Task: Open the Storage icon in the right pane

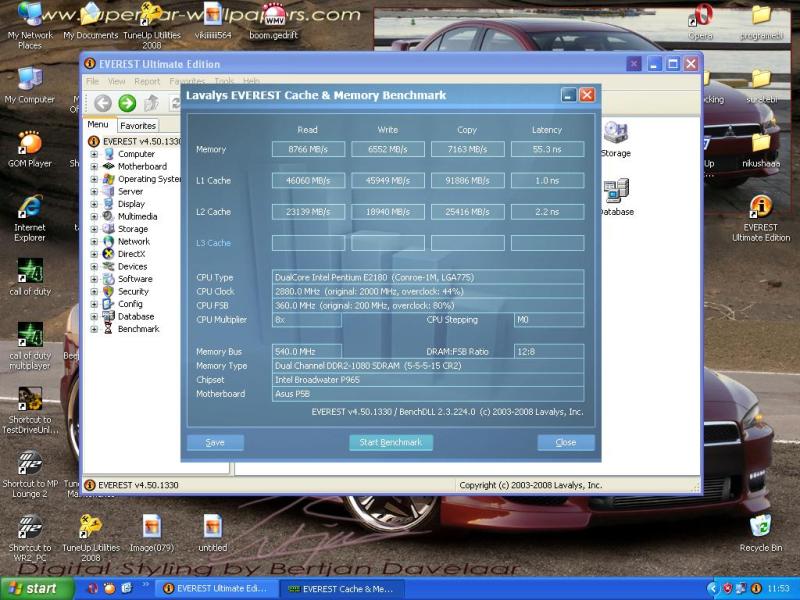Action: click(615, 134)
